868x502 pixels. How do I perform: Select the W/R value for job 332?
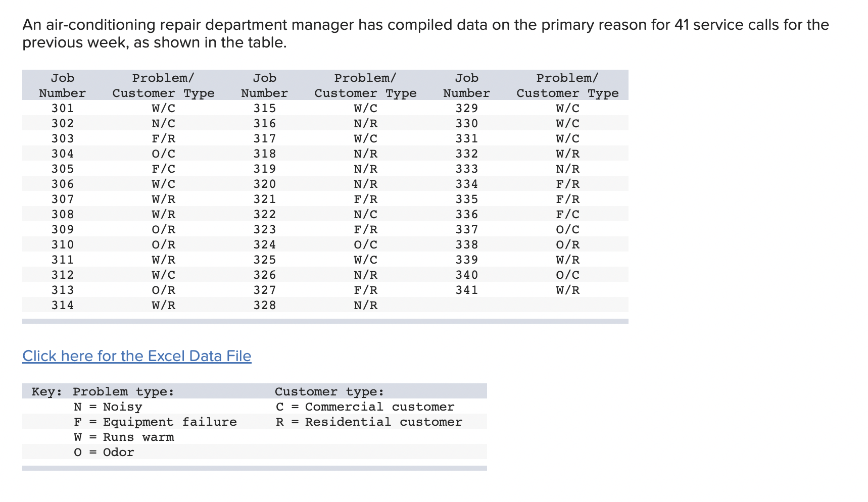coord(568,154)
